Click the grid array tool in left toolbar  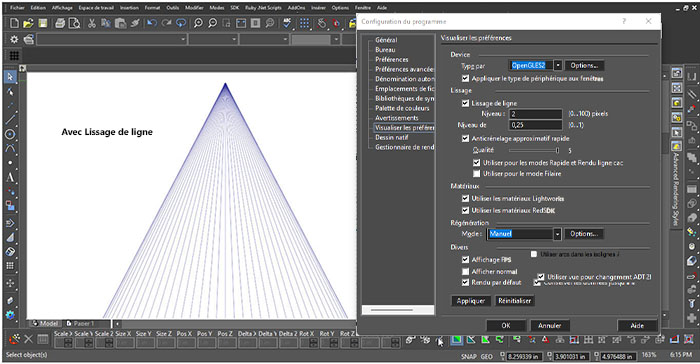[x=10, y=265]
